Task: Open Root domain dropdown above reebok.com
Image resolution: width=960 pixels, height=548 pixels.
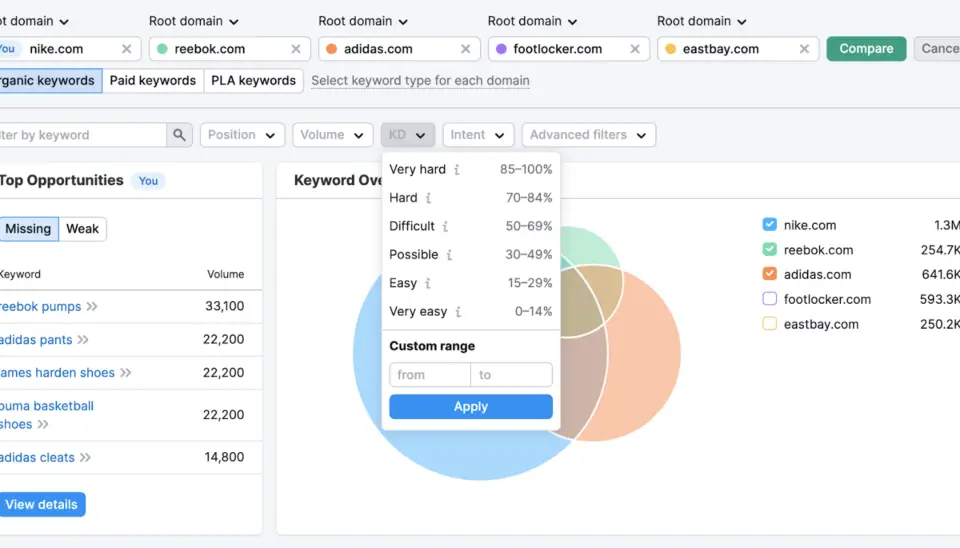Action: click(x=193, y=21)
